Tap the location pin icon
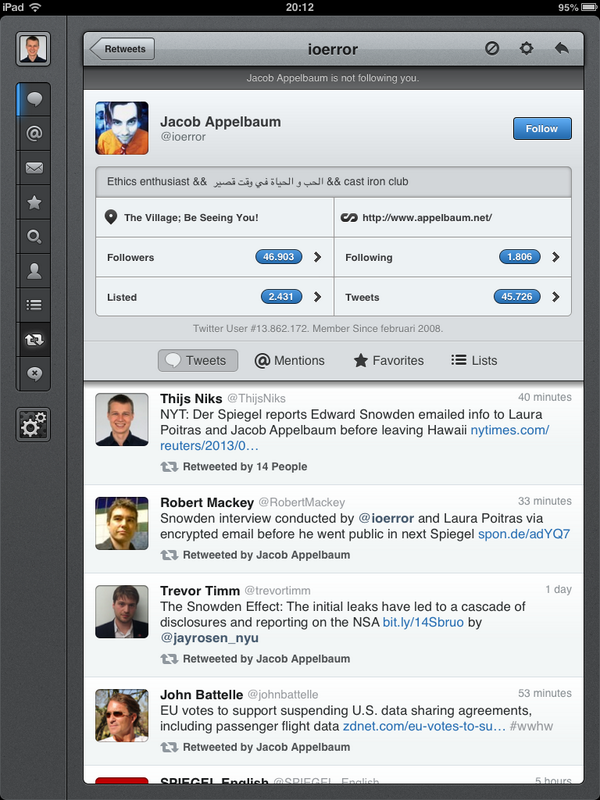This screenshot has height=800, width=600. pos(111,217)
